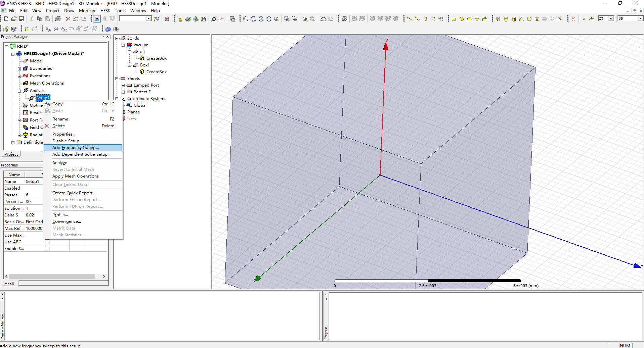
Task: Click the Validate green checkmark toolbar icon
Action: coord(188,19)
